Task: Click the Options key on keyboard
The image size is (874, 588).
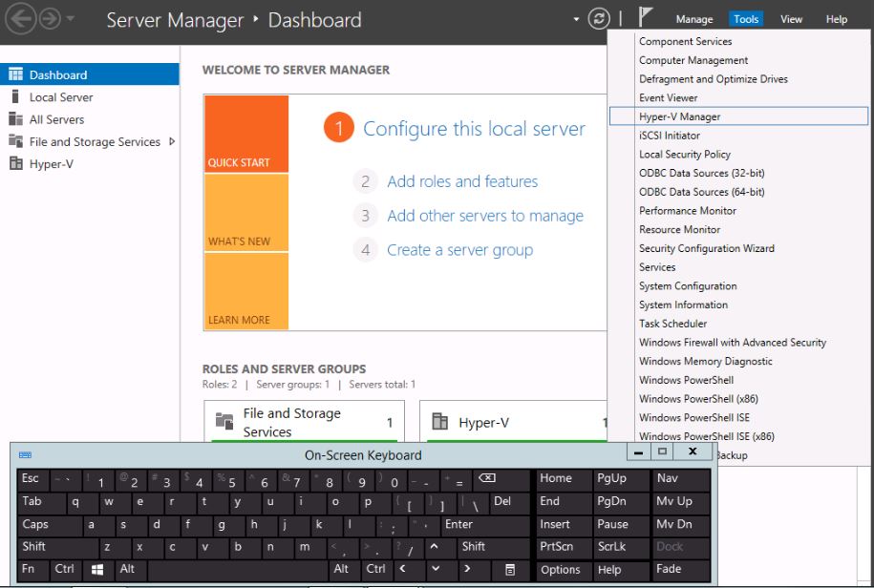Action: point(563,570)
